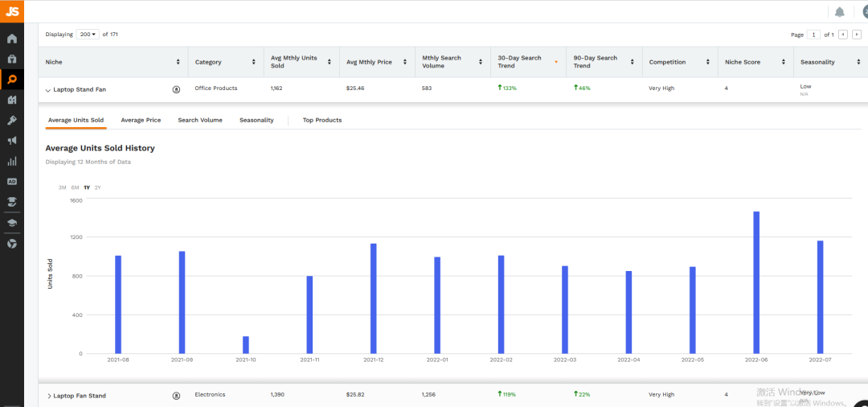Click the 133% 30-day trend value
The width and height of the screenshot is (868, 407).
coord(507,88)
